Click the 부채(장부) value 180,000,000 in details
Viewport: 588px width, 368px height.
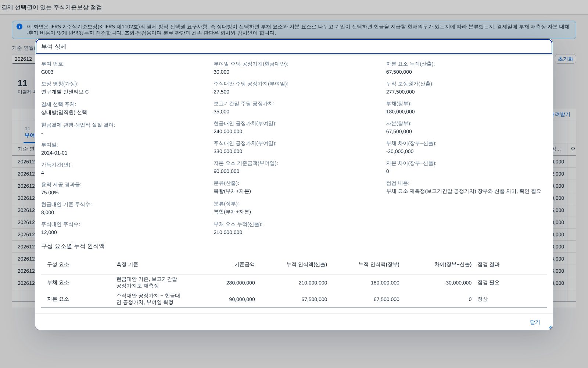400,112
